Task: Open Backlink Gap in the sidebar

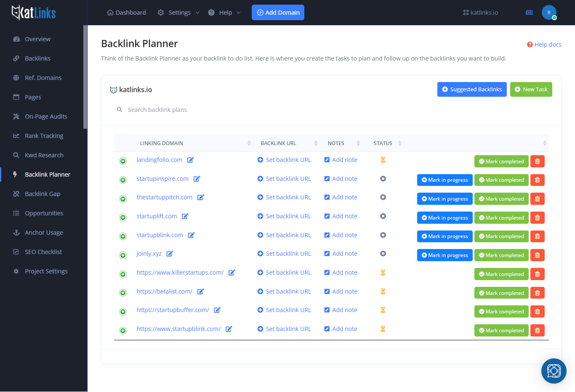Action: tap(43, 194)
